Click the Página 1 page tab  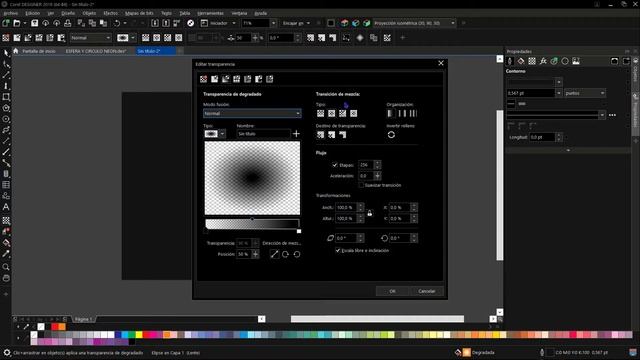click(x=83, y=319)
